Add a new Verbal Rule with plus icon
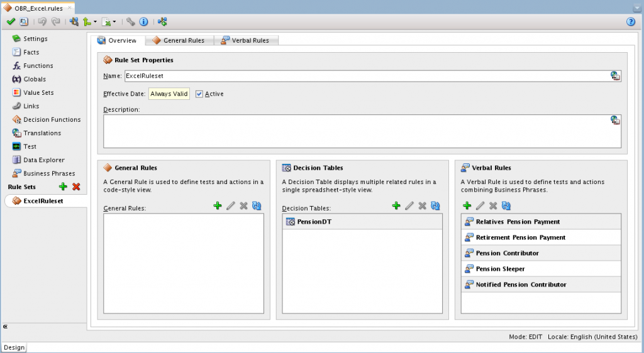Screen dimensions: 644x353 coord(467,205)
